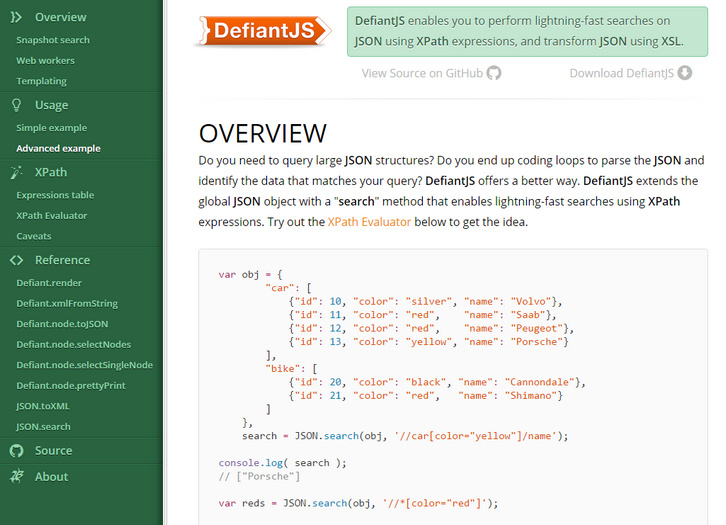Click the Source GitHub icon in sidebar

pos(17,451)
